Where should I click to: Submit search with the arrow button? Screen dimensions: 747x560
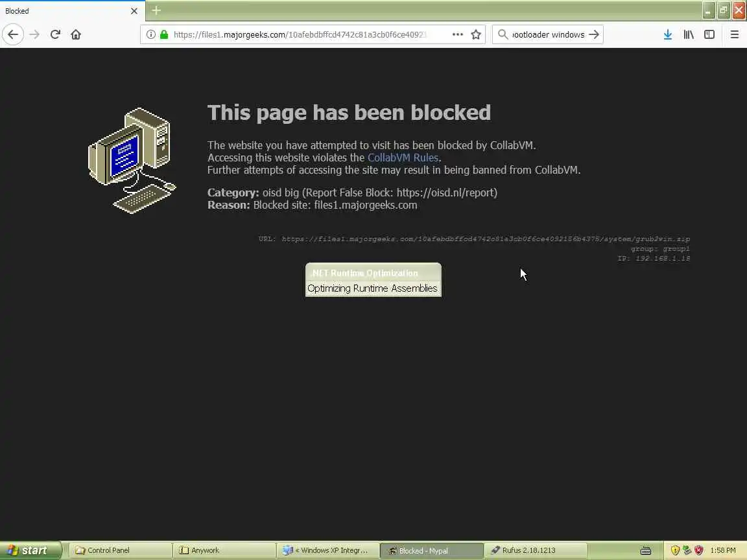593,34
